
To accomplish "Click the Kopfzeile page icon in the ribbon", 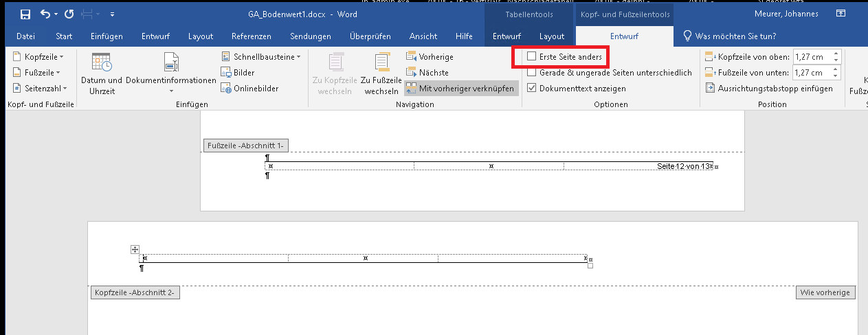I will [17, 57].
